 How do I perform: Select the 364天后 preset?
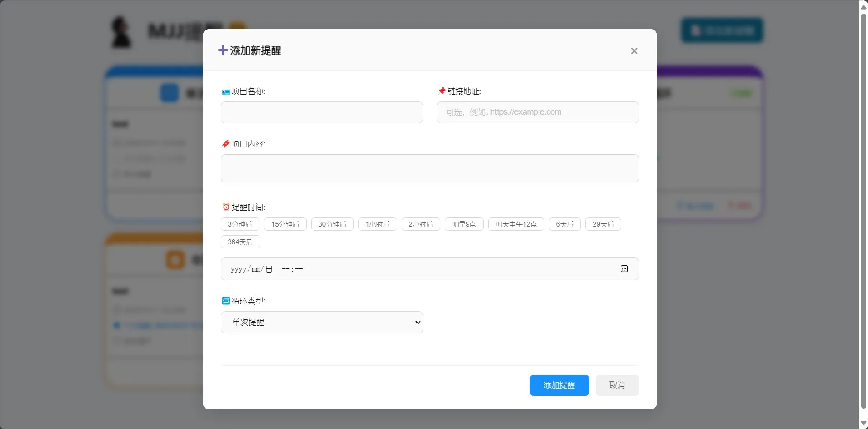240,242
